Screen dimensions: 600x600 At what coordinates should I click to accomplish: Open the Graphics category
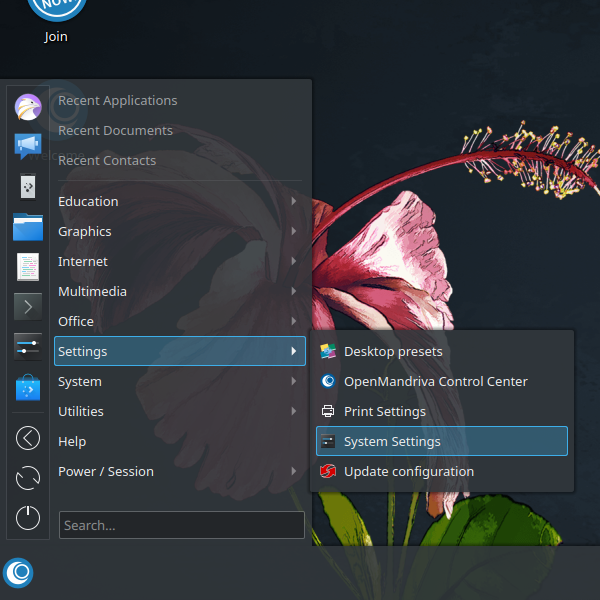[x=180, y=231]
